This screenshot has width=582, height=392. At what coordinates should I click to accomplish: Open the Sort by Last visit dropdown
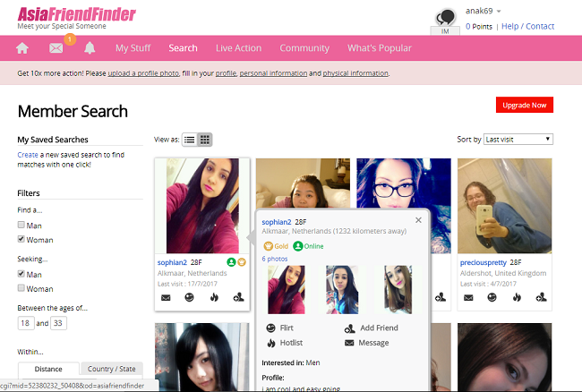point(518,140)
